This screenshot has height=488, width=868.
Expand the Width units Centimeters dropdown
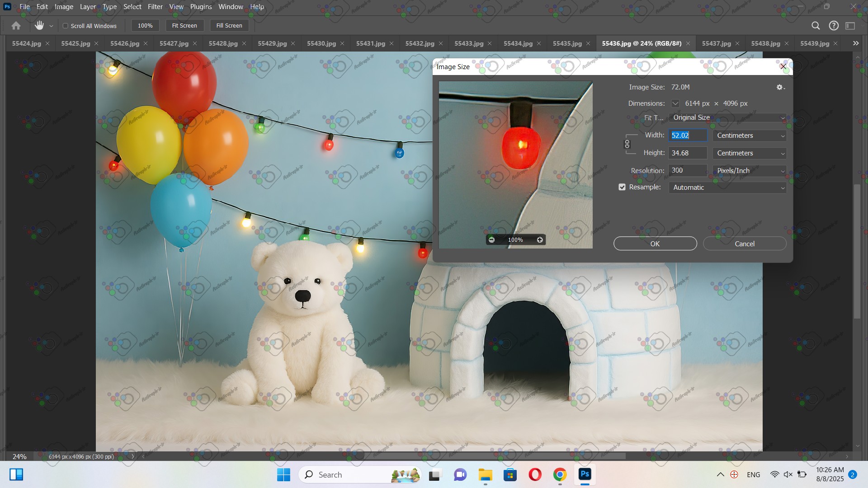750,136
